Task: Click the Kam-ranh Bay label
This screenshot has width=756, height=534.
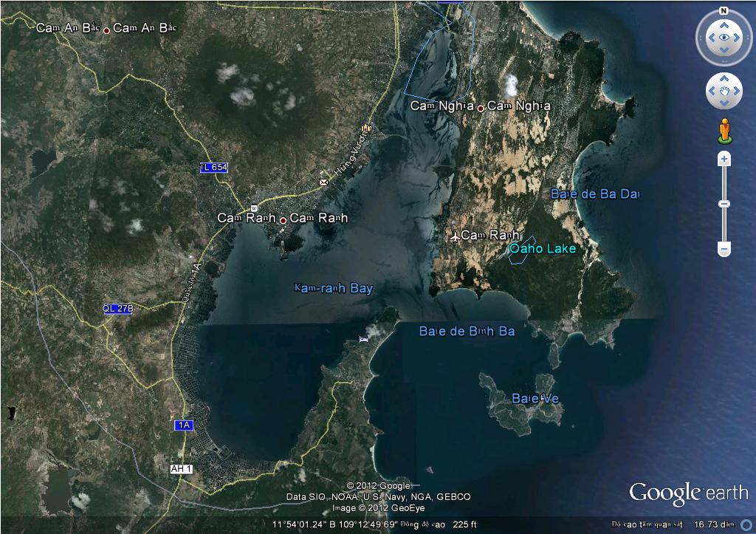Action: pyautogui.click(x=334, y=289)
